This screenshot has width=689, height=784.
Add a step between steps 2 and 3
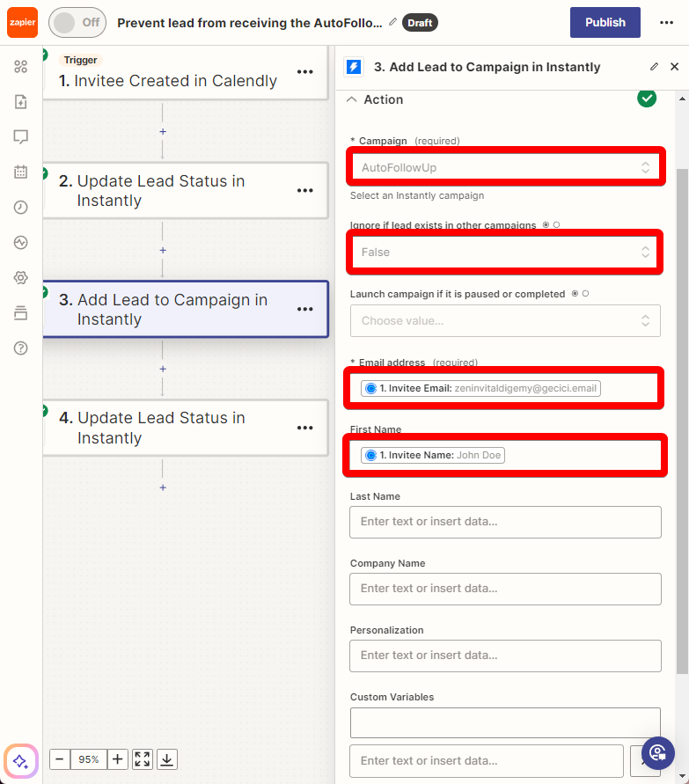[163, 250]
